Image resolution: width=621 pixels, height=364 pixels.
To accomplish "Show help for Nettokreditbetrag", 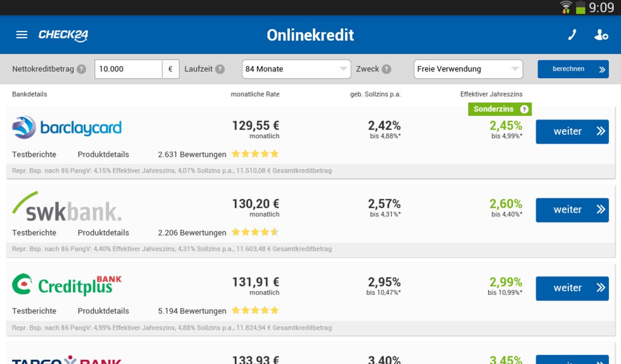I will click(x=81, y=69).
